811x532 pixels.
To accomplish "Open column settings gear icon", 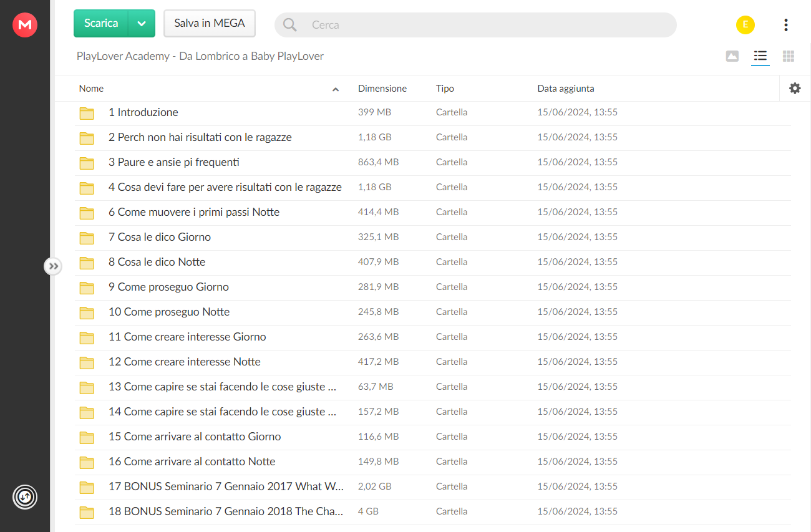I will 795,89.
